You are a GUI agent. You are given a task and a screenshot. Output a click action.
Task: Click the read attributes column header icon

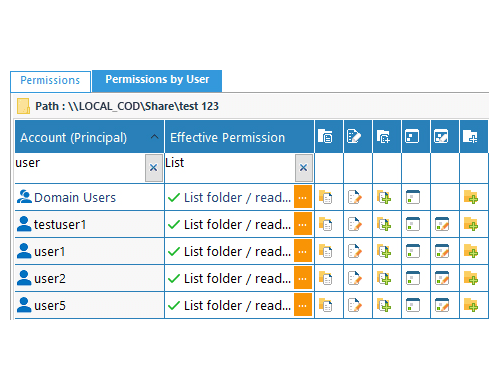coord(412,137)
